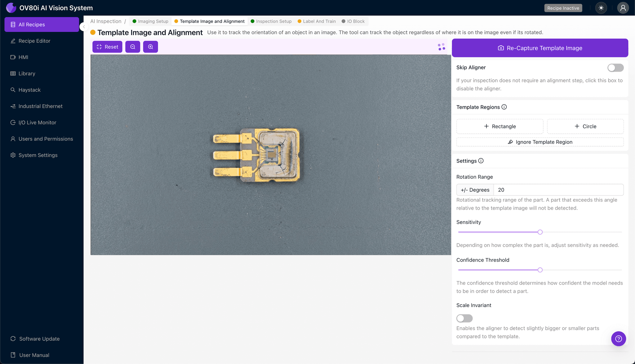The height and width of the screenshot is (364, 635).
Task: Open Recipe Editor in the sidebar
Action: click(42, 41)
